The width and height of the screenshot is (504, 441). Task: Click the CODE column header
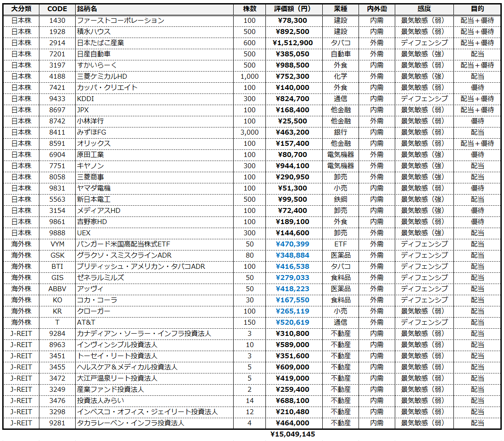coord(57,9)
